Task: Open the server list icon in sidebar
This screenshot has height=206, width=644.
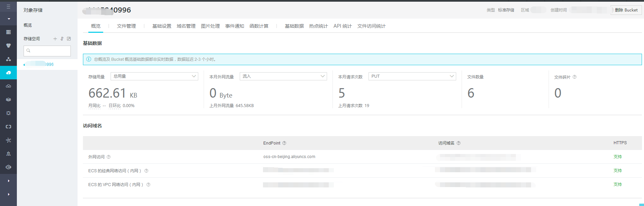Action: (x=8, y=32)
